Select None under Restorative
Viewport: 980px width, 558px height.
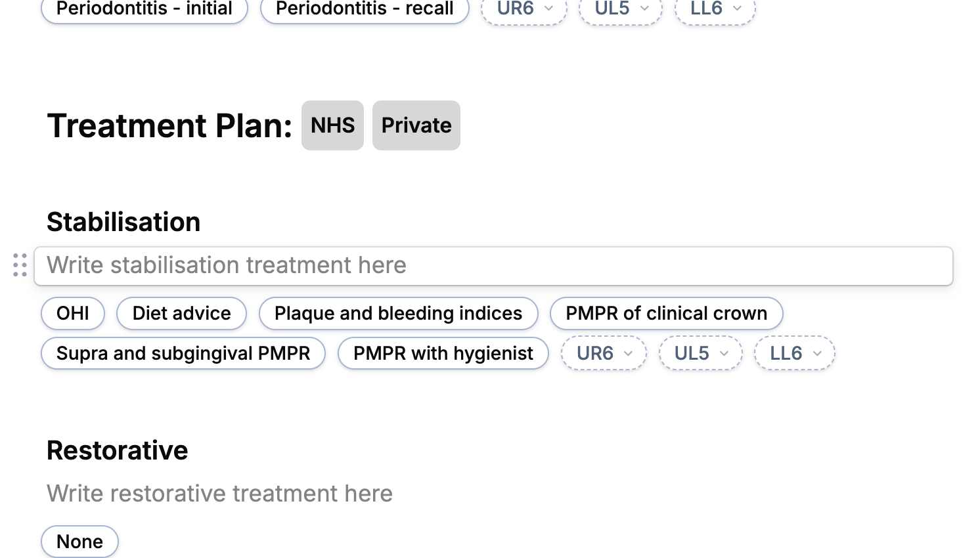(79, 542)
